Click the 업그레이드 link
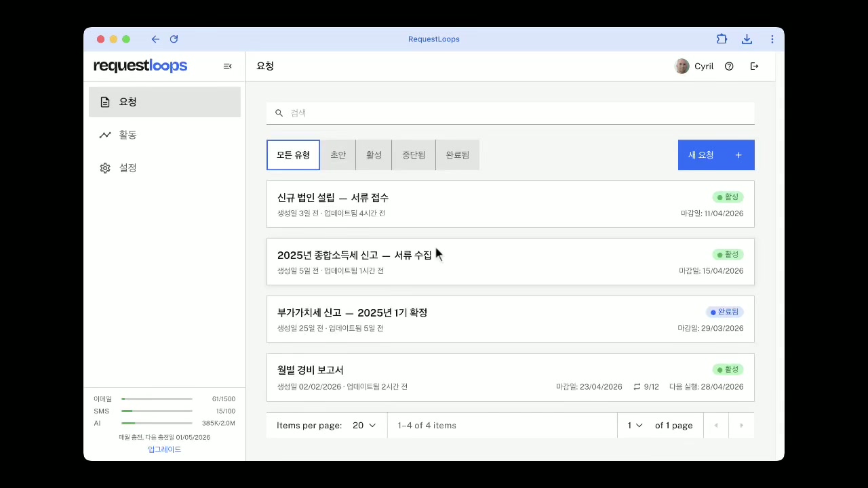The image size is (868, 488). pos(164,449)
